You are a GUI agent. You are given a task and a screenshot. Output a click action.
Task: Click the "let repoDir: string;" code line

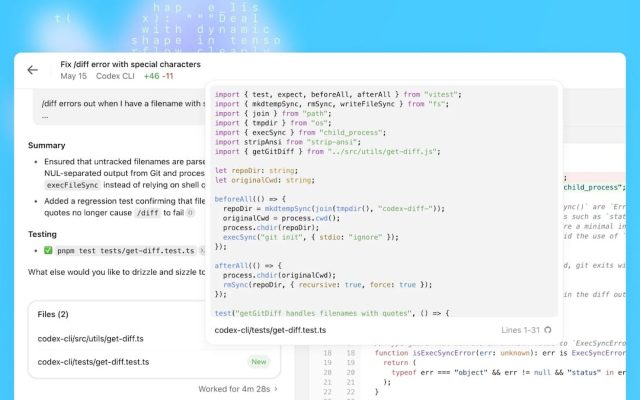pos(256,171)
